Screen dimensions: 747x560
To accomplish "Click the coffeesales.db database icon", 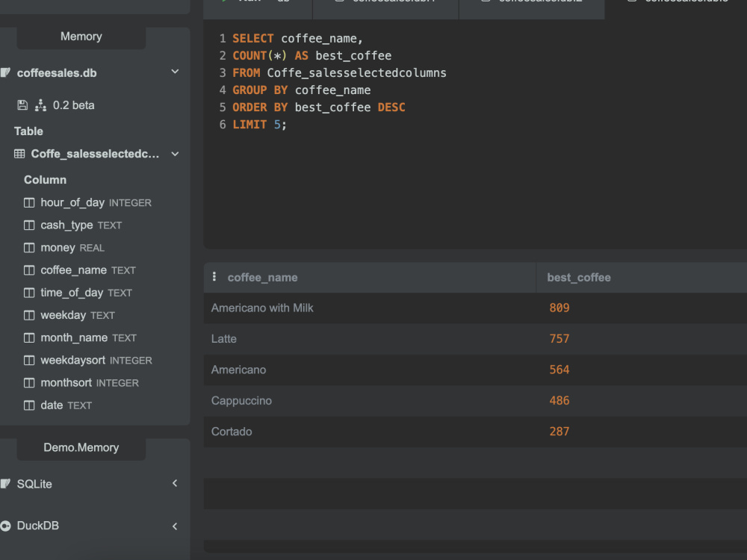I will [5, 73].
